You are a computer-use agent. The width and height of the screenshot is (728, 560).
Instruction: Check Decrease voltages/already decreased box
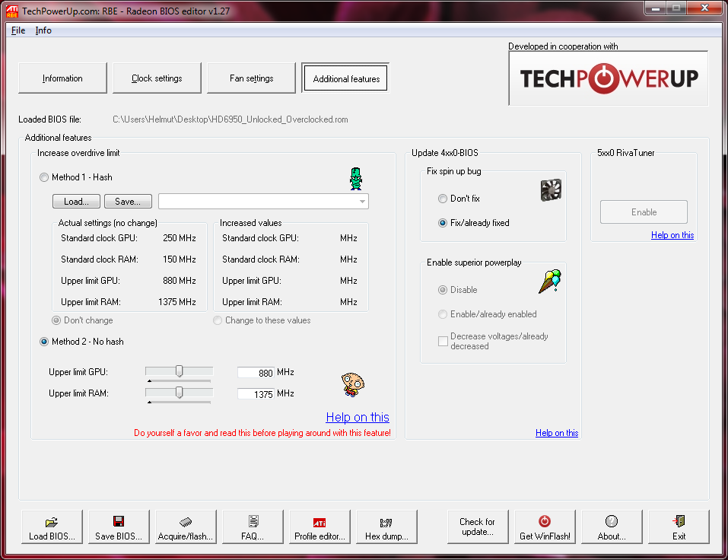coord(443,342)
